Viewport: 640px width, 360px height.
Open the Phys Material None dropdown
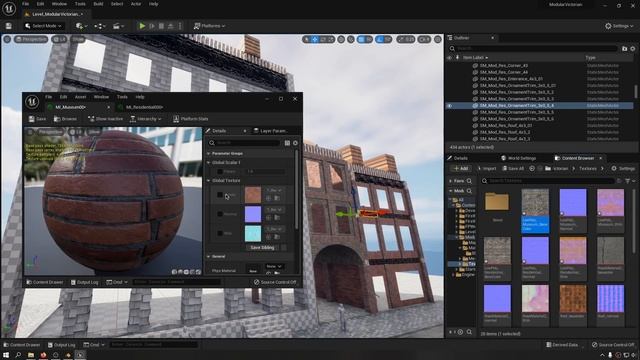tap(274, 266)
